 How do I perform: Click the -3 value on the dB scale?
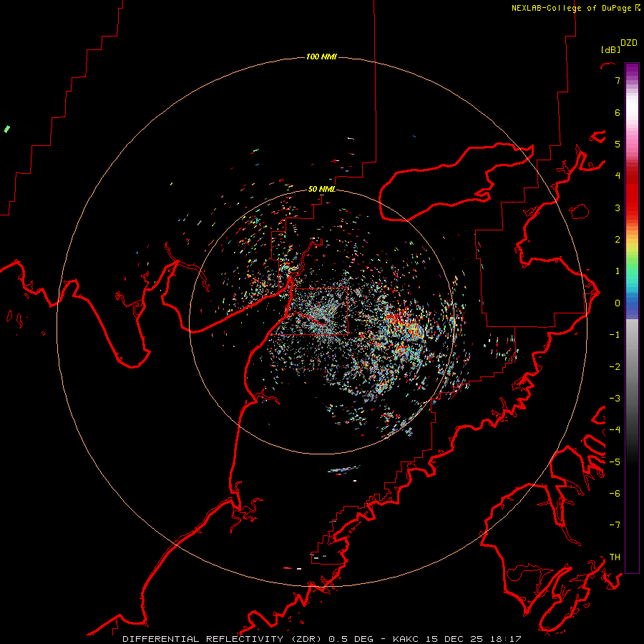point(615,399)
